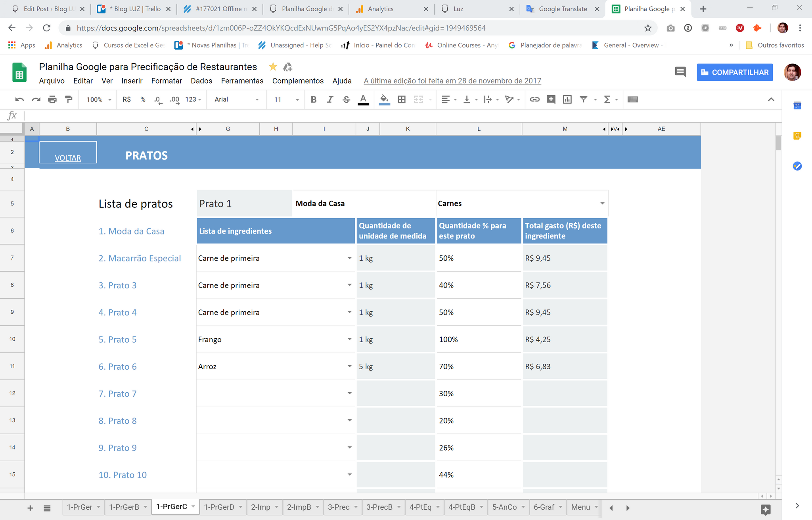Open new browser tab
This screenshot has height=520, width=812.
(x=703, y=9)
